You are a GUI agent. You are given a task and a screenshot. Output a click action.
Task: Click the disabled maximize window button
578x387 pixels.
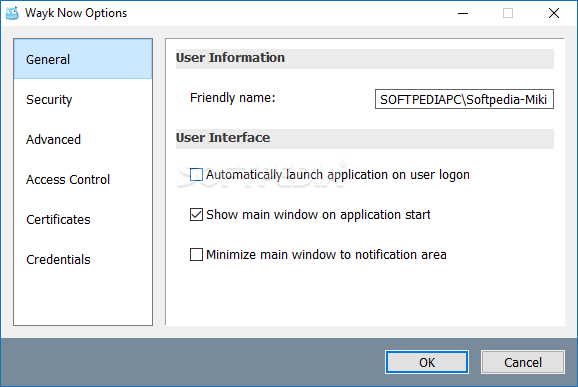(508, 13)
